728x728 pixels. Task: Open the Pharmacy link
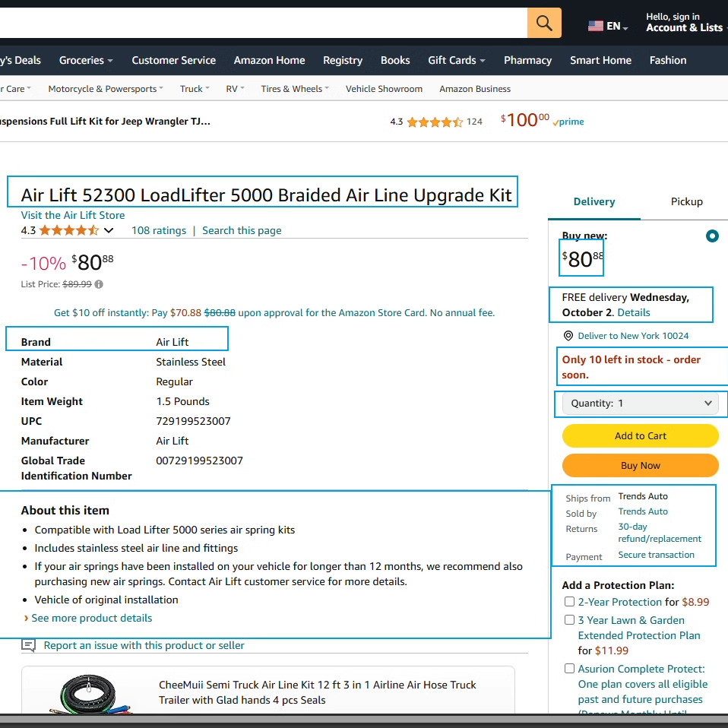click(x=528, y=60)
